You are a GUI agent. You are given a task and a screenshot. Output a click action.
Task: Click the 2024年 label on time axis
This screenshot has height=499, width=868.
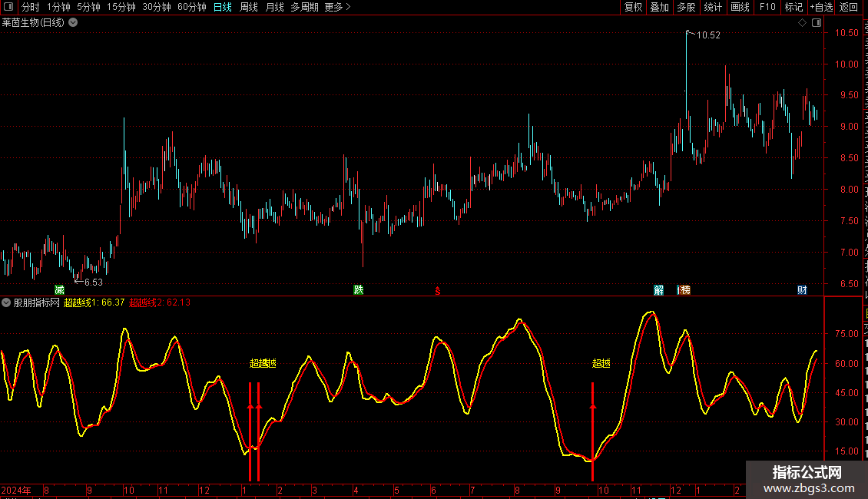(x=16, y=490)
